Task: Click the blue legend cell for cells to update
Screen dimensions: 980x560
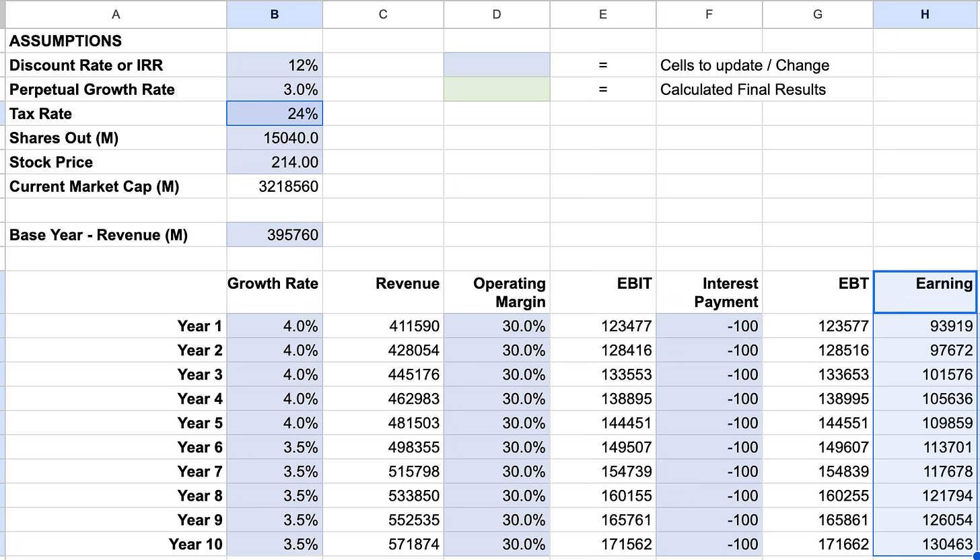Action: click(x=496, y=65)
